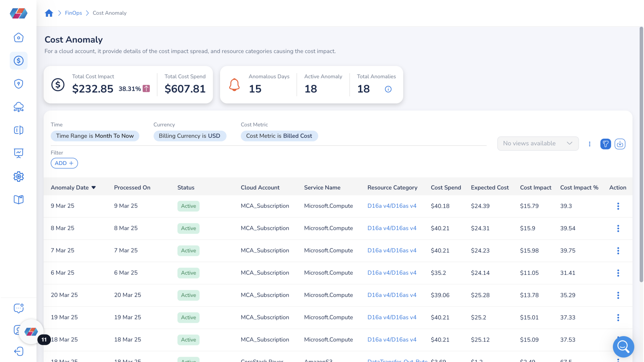644x362 pixels.
Task: Click the ADD filter button
Action: coord(64,163)
